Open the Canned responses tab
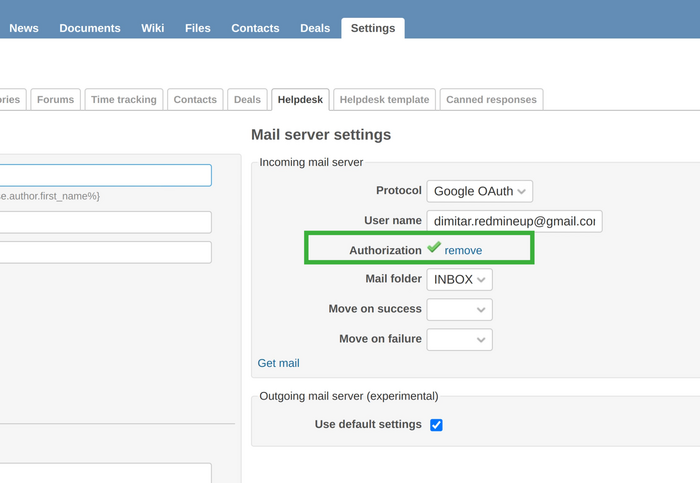 pyautogui.click(x=491, y=100)
